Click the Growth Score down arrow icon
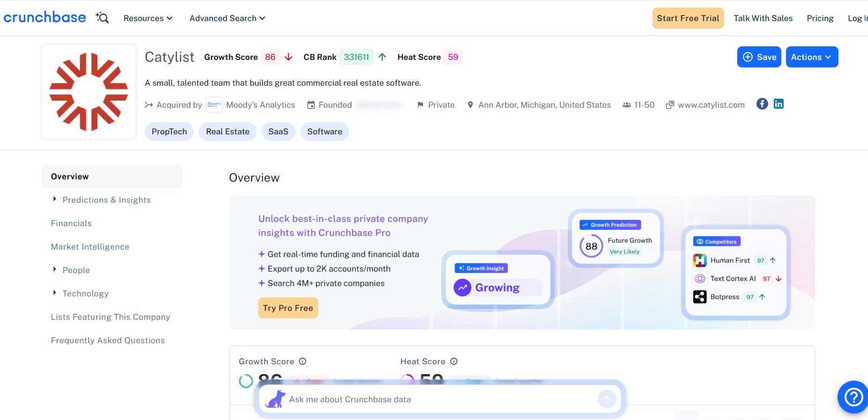 tap(289, 57)
